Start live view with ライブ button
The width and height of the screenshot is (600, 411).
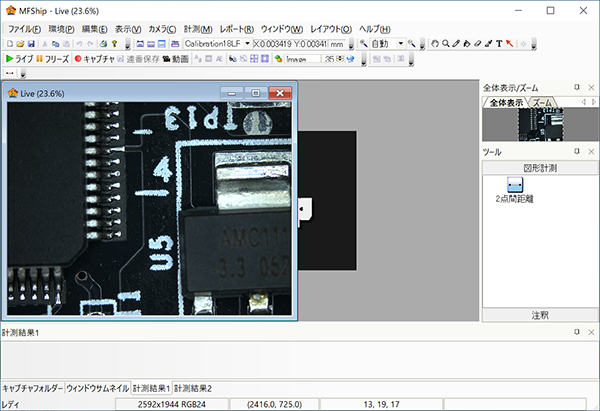(x=19, y=59)
